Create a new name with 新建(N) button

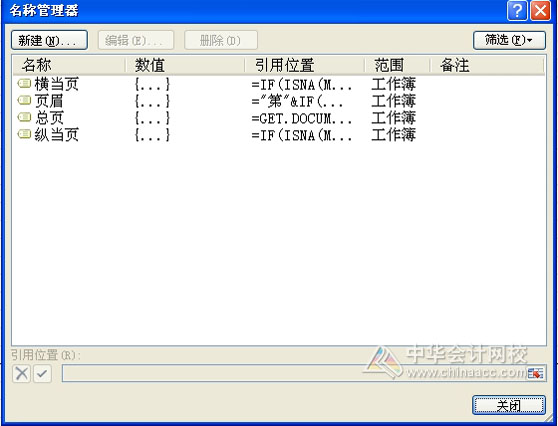coord(49,40)
